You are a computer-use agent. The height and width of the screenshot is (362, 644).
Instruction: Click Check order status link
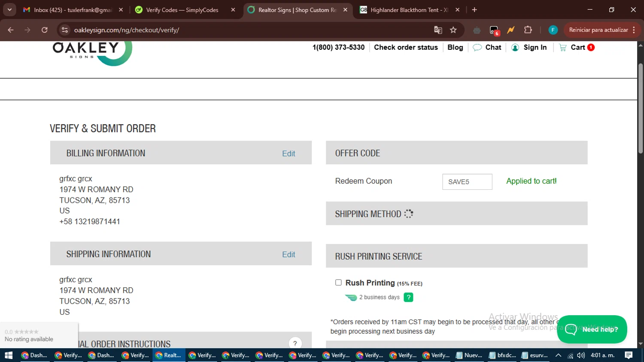pos(406,47)
